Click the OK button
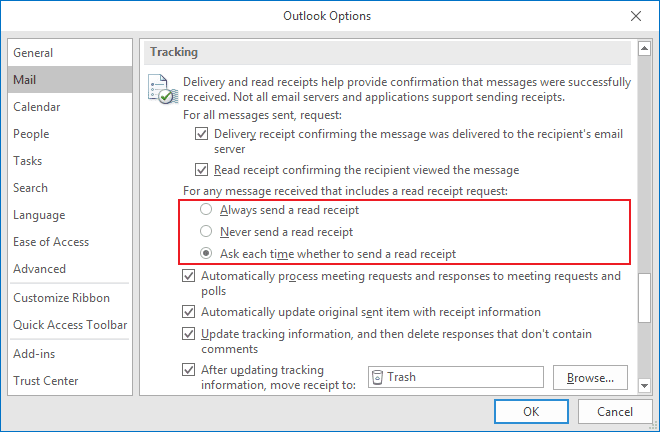 pyautogui.click(x=531, y=411)
